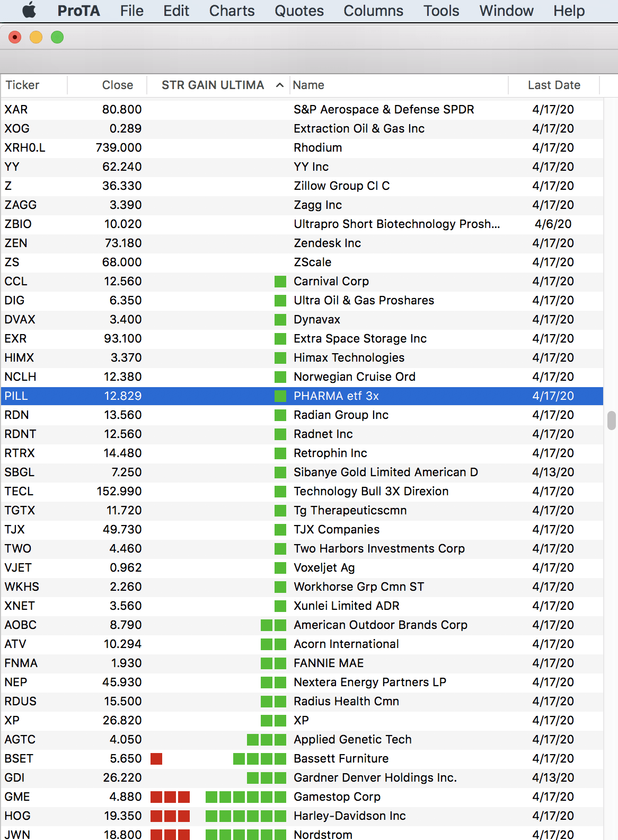618x840 pixels.
Task: Click the green signal squares for Gamestop Corp
Action: click(x=246, y=797)
